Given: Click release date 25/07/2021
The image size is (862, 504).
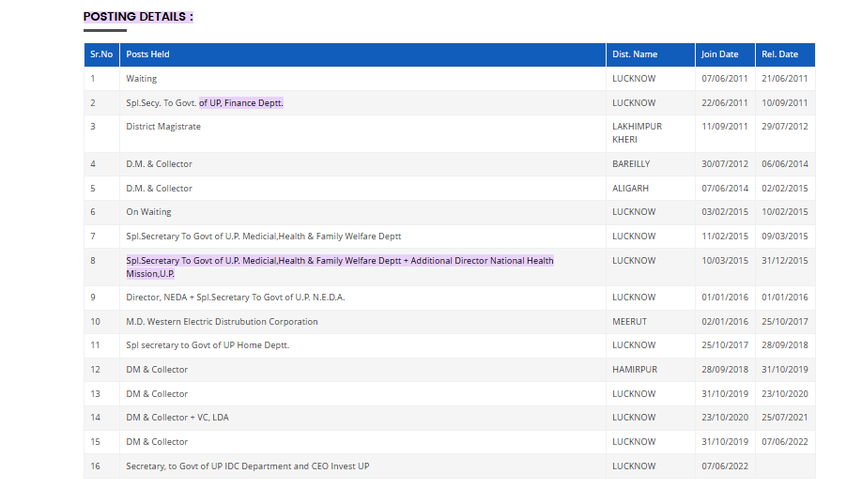Looking at the screenshot, I should 784,417.
